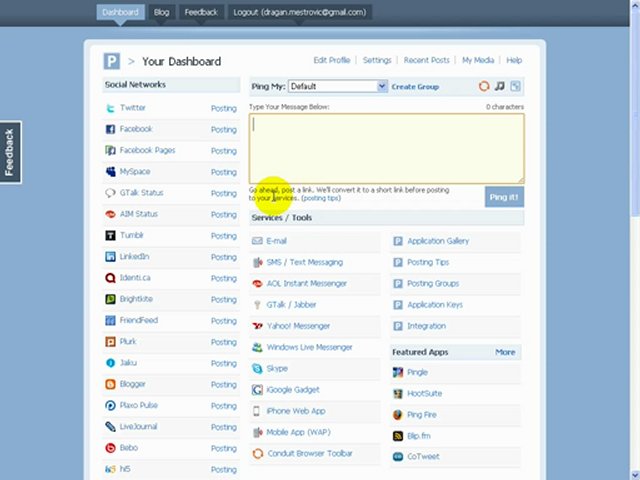Click the Yahoo! Messenger icon
The width and height of the screenshot is (640, 480).
point(257,326)
